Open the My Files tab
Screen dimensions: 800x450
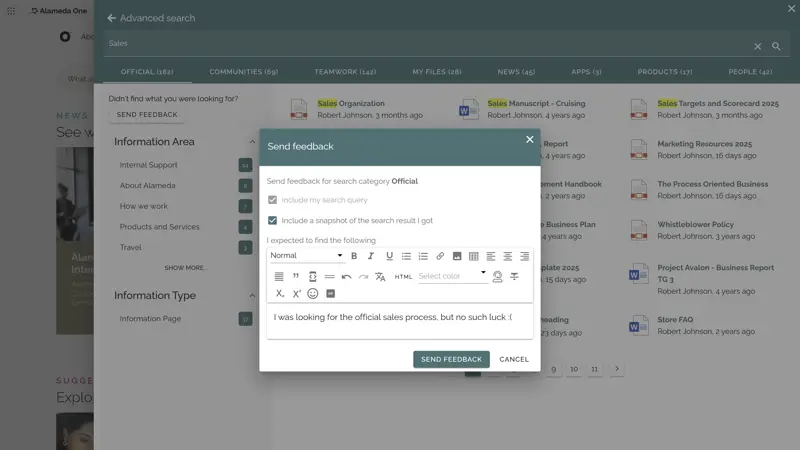coord(437,72)
